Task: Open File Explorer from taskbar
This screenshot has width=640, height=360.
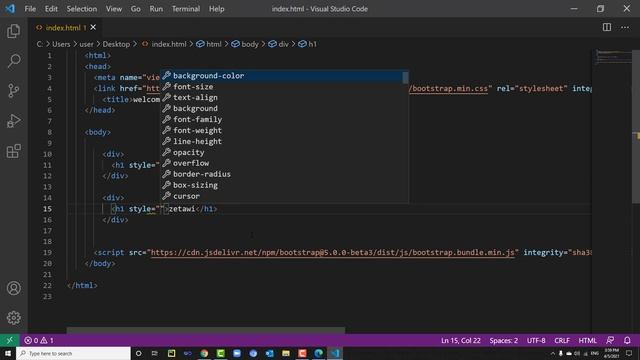Action: click(x=286, y=353)
